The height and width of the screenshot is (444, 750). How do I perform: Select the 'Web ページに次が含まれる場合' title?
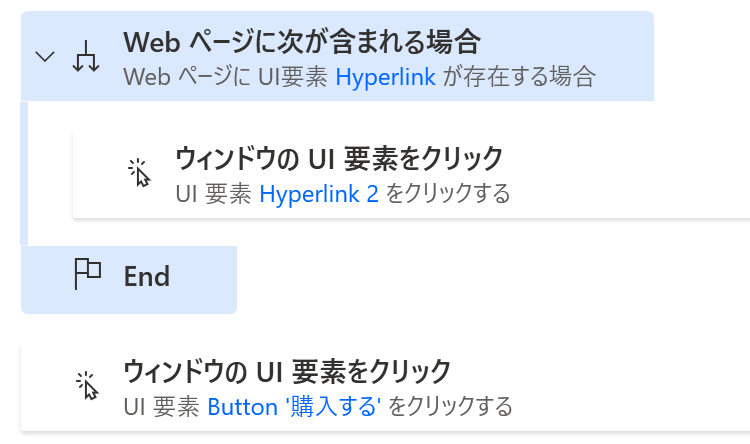coord(302,42)
